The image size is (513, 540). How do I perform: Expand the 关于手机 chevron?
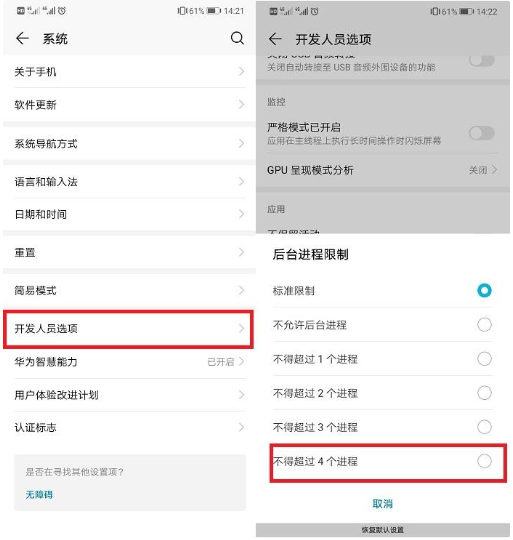(x=241, y=72)
